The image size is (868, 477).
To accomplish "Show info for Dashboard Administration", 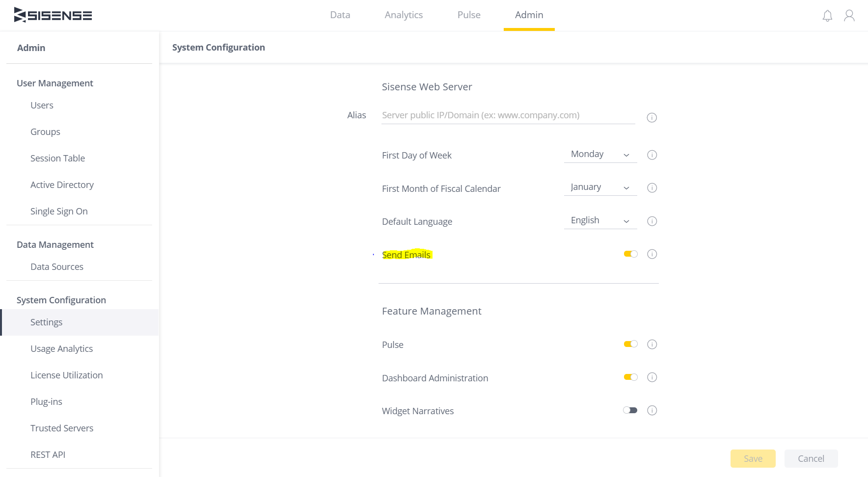I will click(652, 377).
